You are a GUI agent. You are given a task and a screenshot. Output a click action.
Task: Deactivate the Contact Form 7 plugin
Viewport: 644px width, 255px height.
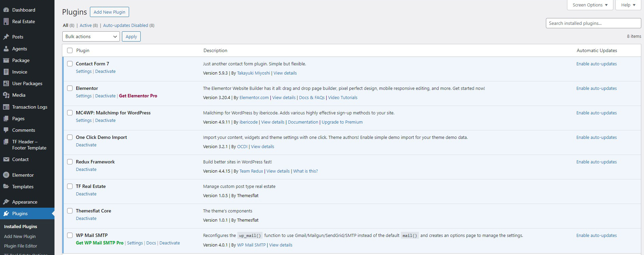tap(105, 71)
